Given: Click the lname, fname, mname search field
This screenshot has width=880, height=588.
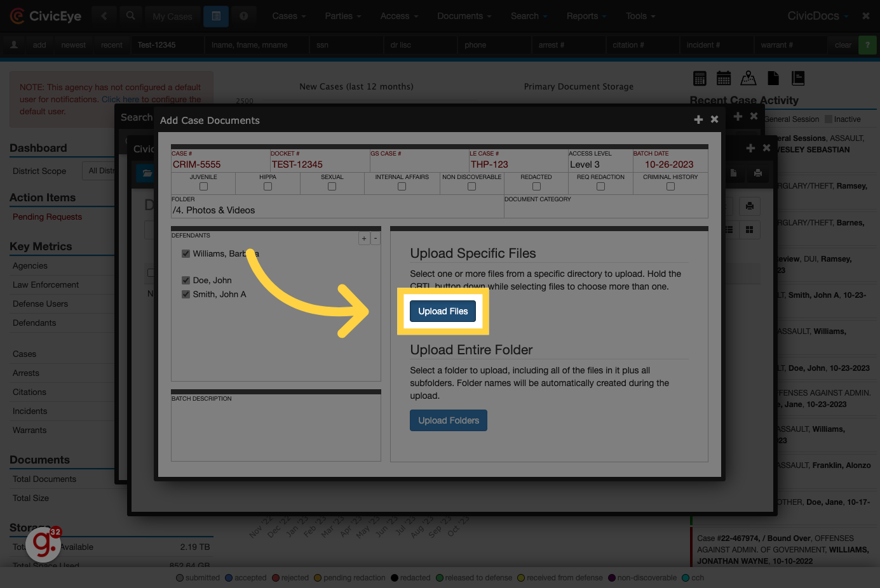Looking at the screenshot, I should point(258,45).
